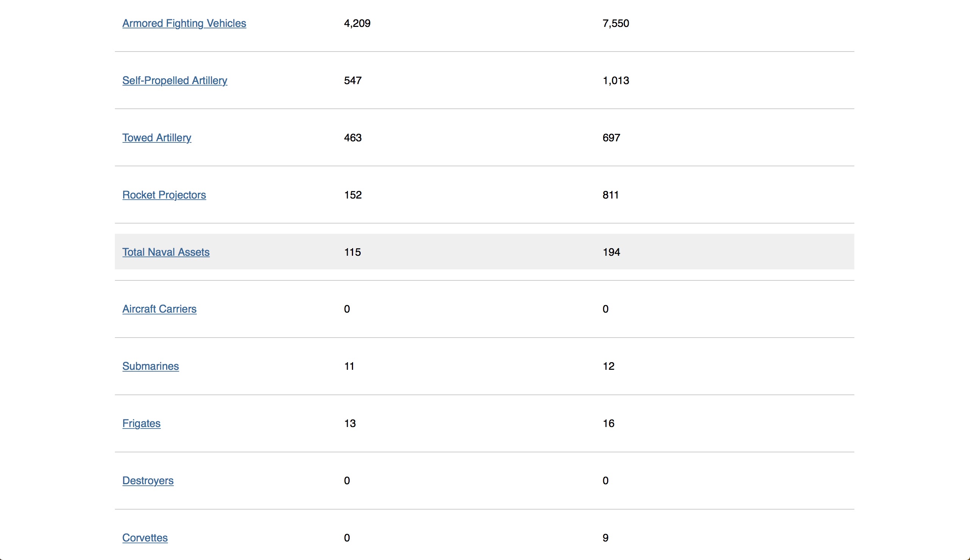This screenshot has height=560, width=970.
Task: Click the 1,013 self-propelled artillery value
Action: (x=615, y=81)
